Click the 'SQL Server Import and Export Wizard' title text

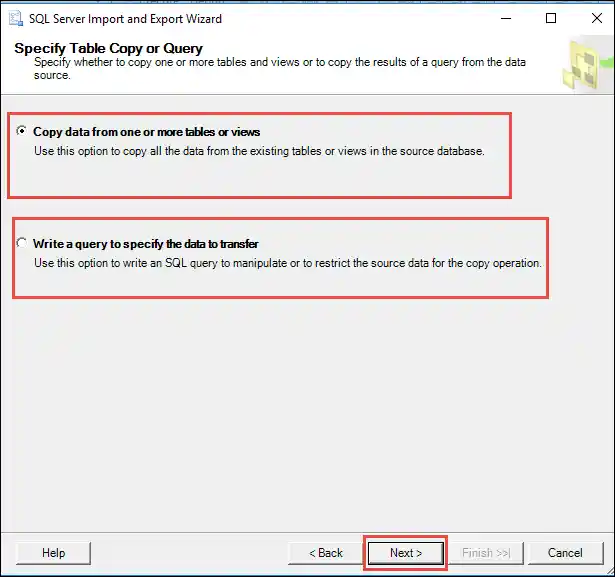point(126,19)
